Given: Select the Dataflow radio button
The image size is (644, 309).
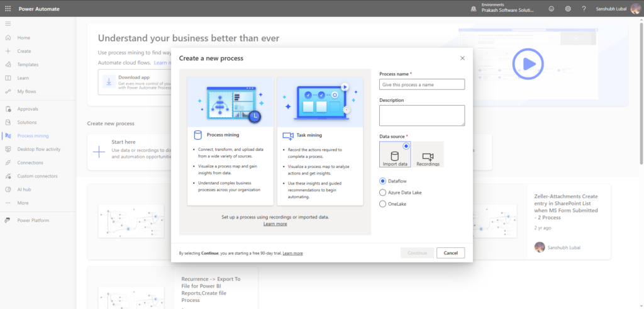Looking at the screenshot, I should pos(383,181).
